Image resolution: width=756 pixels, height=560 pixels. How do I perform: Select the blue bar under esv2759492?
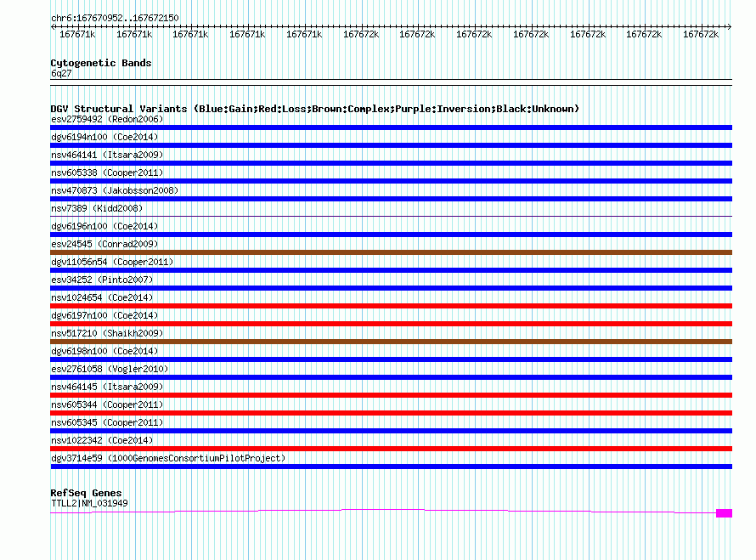391,127
